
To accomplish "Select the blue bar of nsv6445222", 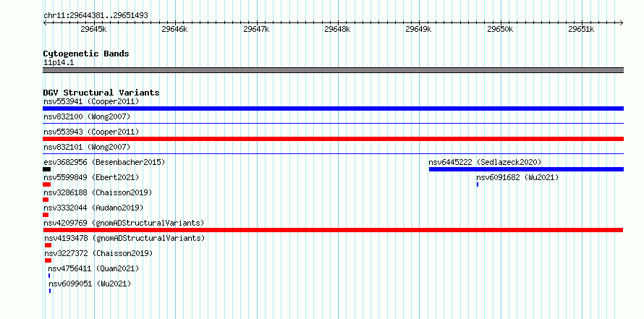I will (x=526, y=169).
